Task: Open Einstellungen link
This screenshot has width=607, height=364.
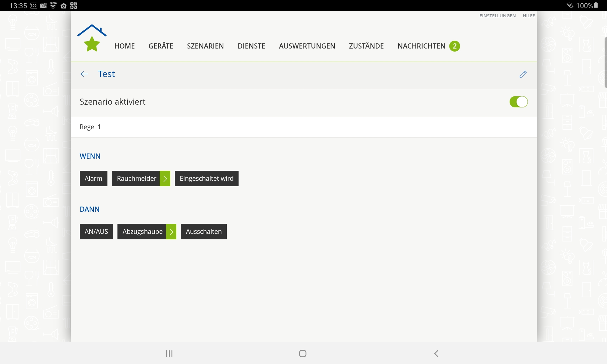Action: click(x=497, y=16)
